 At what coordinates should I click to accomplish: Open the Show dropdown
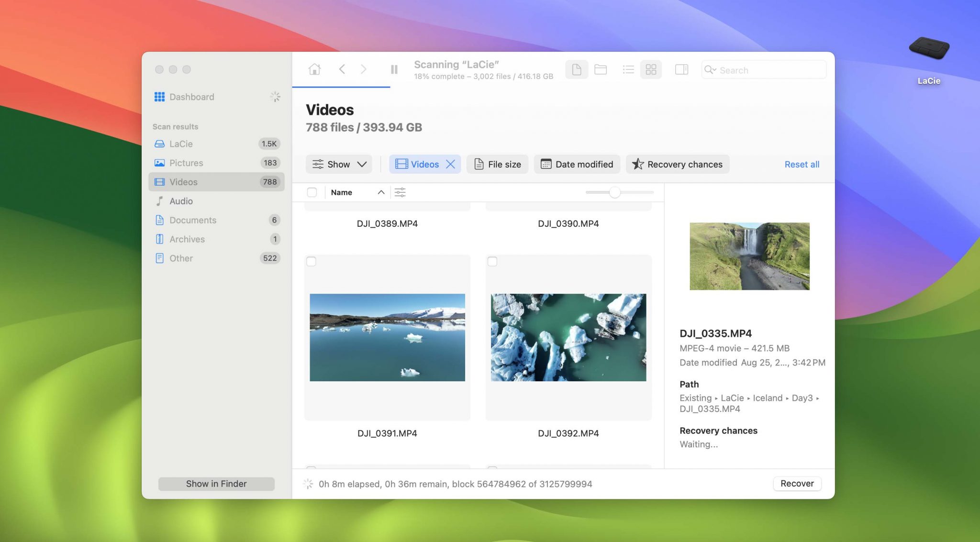(339, 164)
